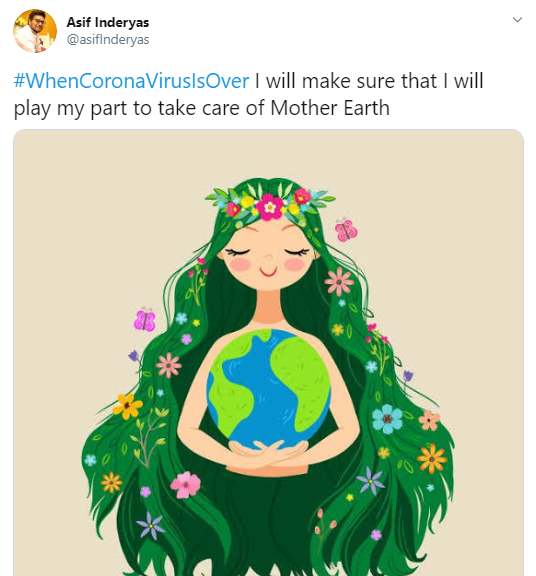This screenshot has width=536, height=576.
Task: Open Asif Inderyas profile avatar photo
Action: (35, 31)
